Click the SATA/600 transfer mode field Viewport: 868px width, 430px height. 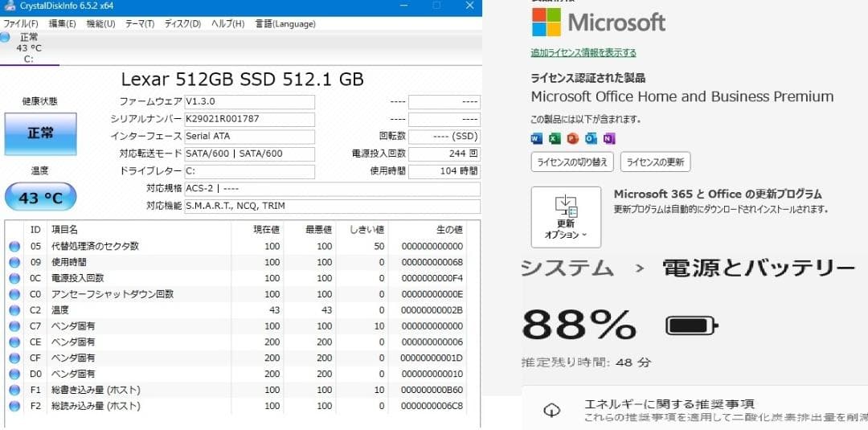[249, 154]
